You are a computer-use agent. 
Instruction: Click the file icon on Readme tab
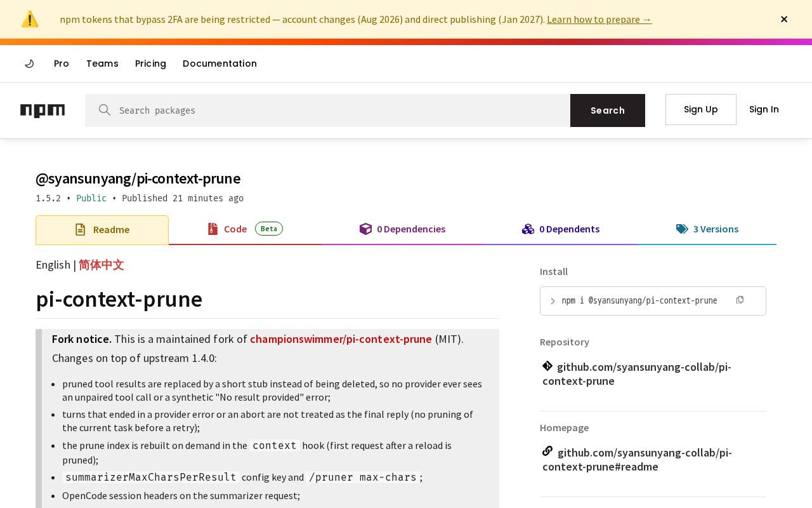pyautogui.click(x=80, y=229)
